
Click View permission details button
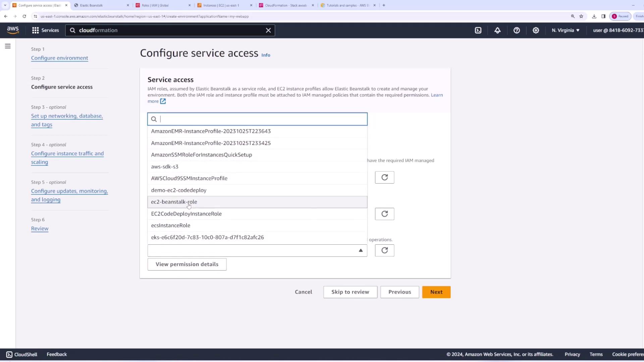187,264
